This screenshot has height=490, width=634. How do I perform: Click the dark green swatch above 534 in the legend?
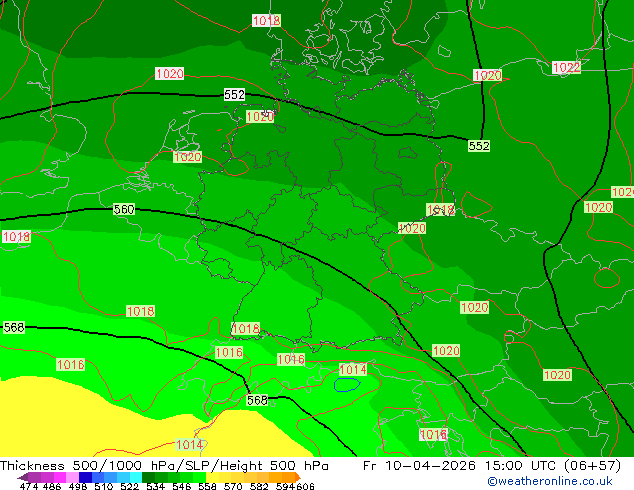pyautogui.click(x=148, y=477)
